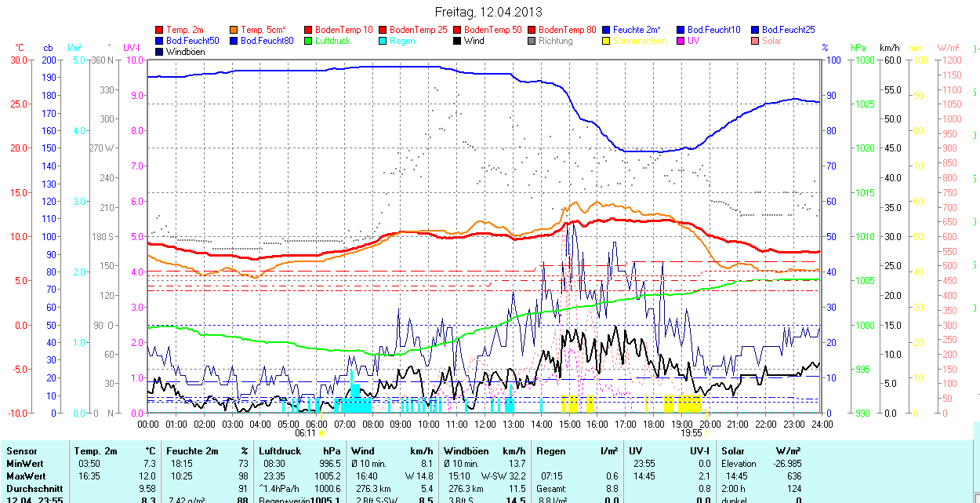This screenshot has width=980, height=503.
Task: Click the 'Luftdruck' table column header
Action: (280, 451)
